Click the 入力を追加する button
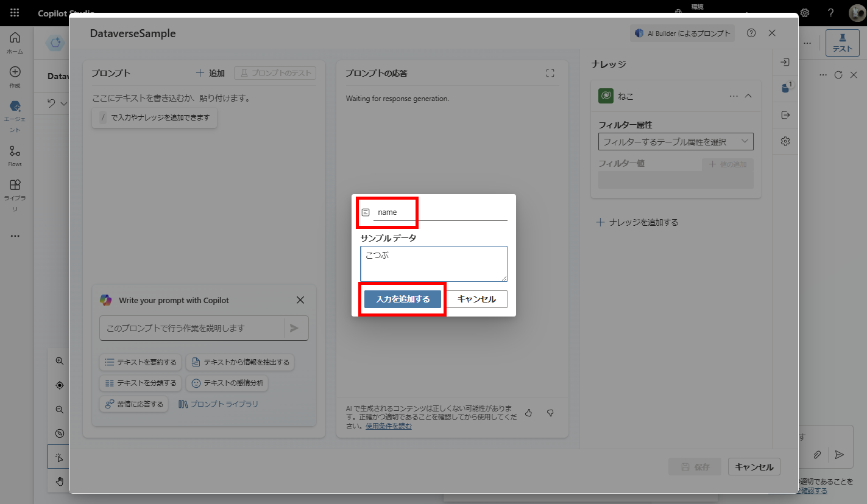 pyautogui.click(x=402, y=299)
